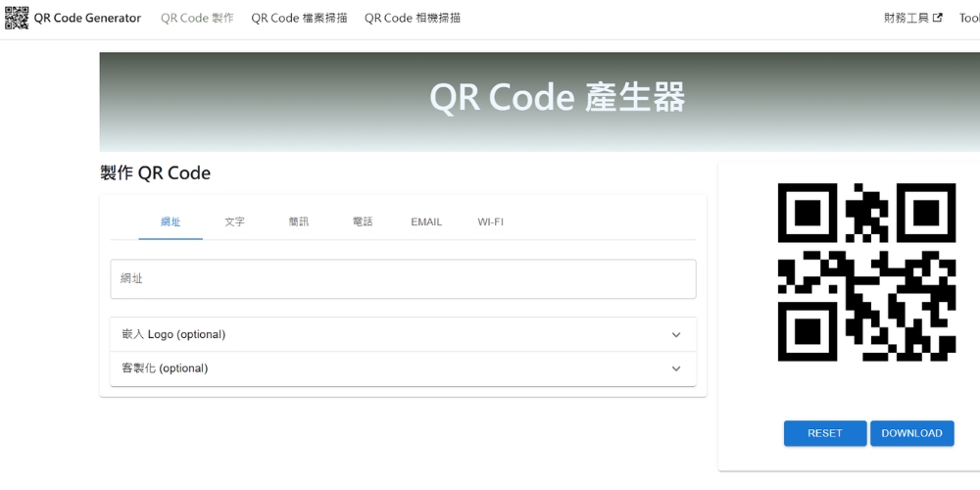Click the QR Code 產生器 banner heading

(x=557, y=98)
